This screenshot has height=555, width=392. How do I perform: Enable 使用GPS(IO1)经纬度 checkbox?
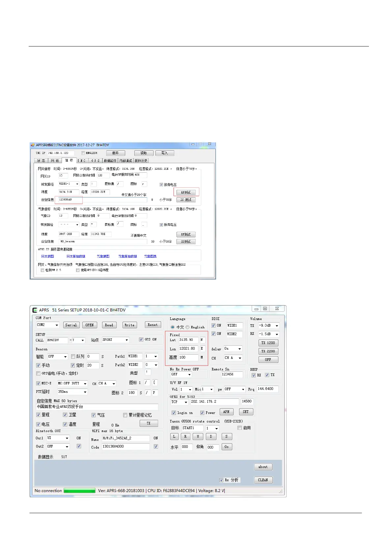(78, 270)
